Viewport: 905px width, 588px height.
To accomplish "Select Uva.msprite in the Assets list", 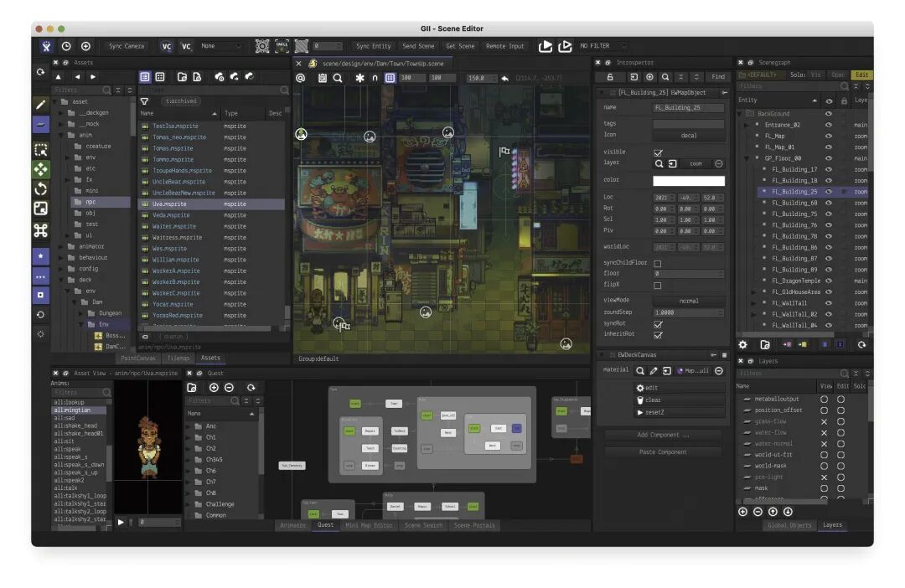I will pos(211,204).
